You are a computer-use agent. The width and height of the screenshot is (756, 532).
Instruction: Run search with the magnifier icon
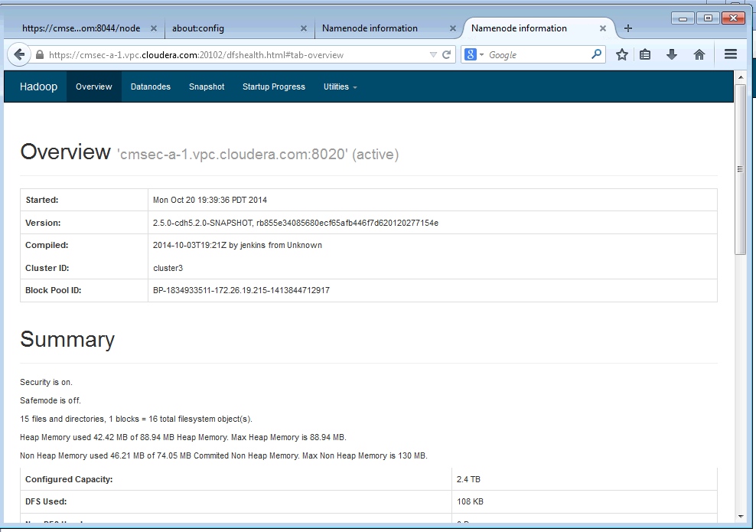[x=596, y=54]
